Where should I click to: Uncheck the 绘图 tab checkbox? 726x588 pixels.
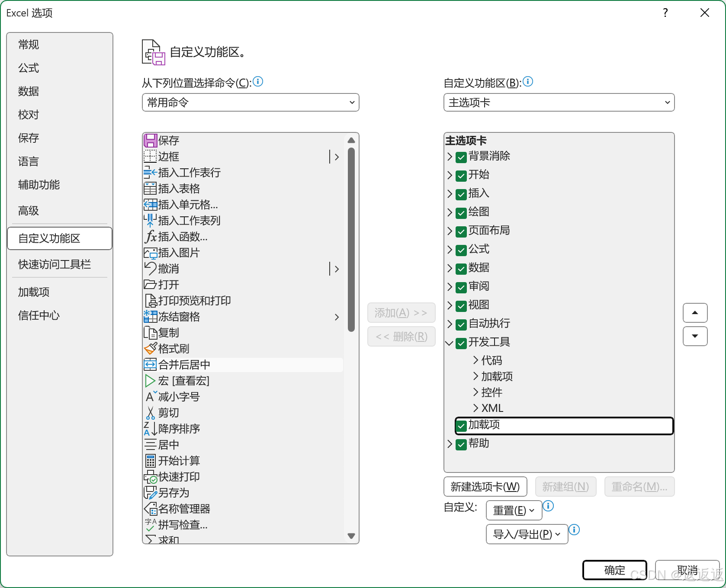coord(461,212)
